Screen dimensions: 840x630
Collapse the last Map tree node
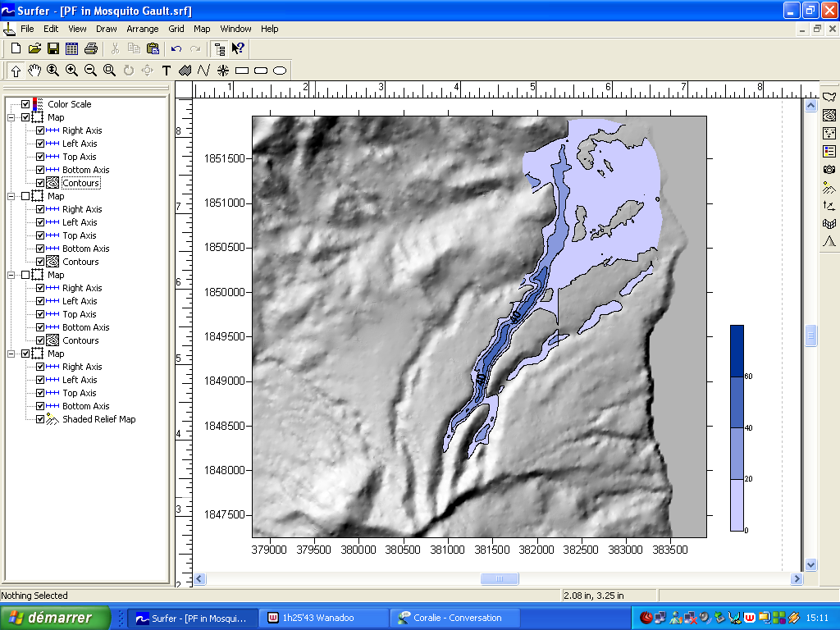coord(11,354)
